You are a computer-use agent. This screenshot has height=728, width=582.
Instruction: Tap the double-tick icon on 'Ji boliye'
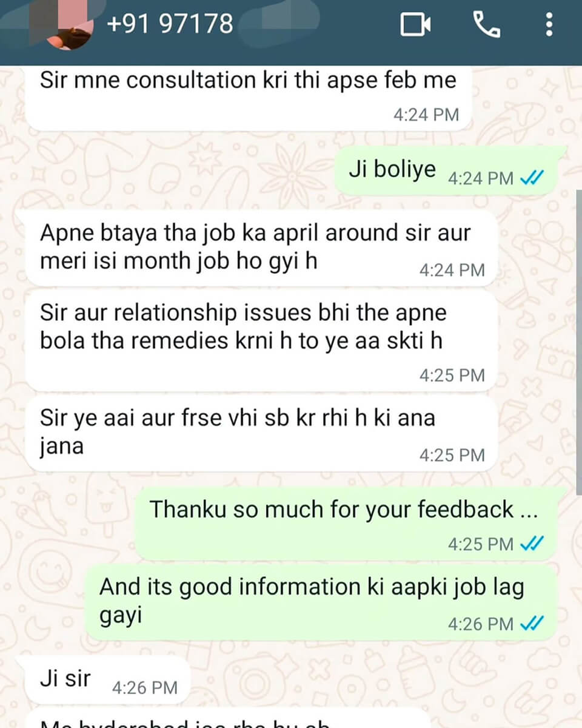coord(532,178)
